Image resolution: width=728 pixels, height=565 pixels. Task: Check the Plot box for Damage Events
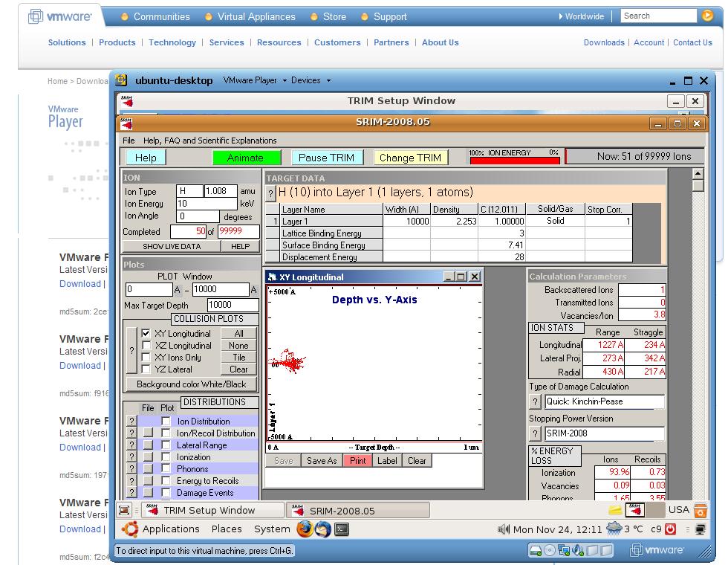click(x=166, y=492)
